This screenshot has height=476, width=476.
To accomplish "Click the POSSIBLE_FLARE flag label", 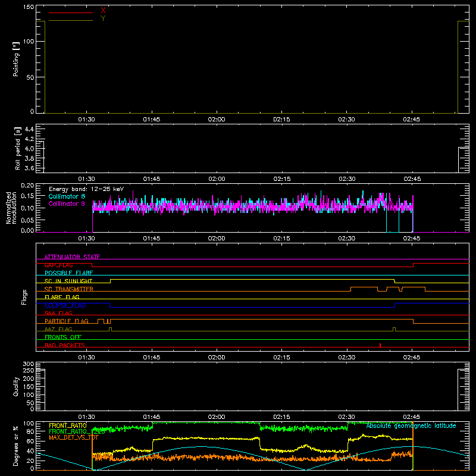I will [x=68, y=273].
